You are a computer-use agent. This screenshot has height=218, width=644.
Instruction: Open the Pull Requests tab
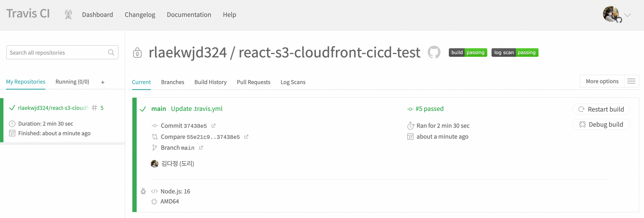(253, 82)
